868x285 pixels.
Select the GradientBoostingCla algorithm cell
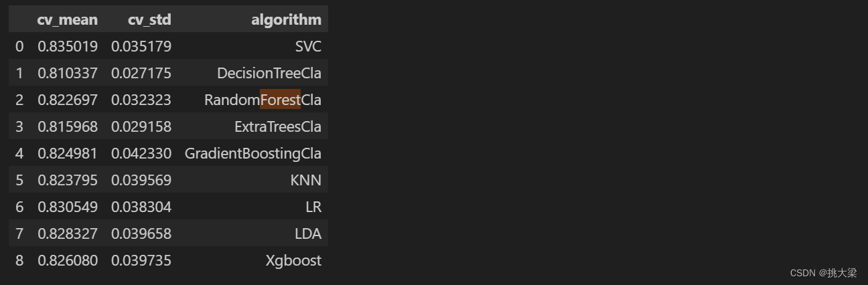[253, 153]
